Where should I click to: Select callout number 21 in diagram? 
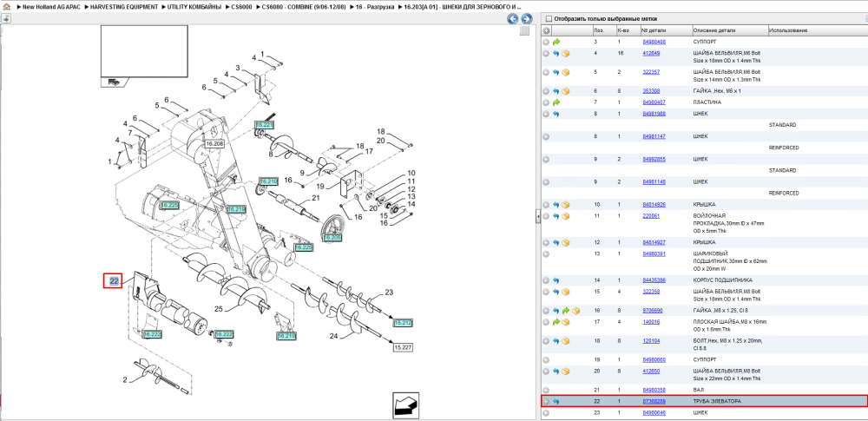316,198
